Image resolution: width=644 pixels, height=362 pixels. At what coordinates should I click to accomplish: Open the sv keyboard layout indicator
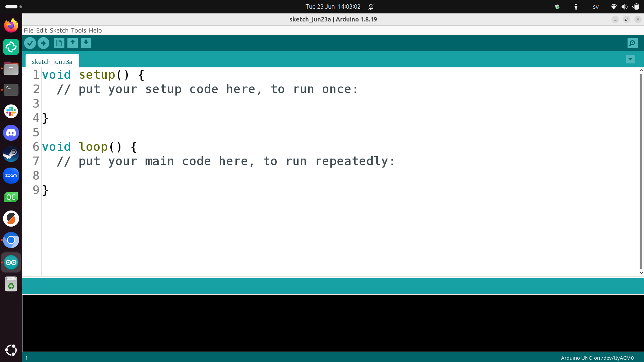point(596,7)
